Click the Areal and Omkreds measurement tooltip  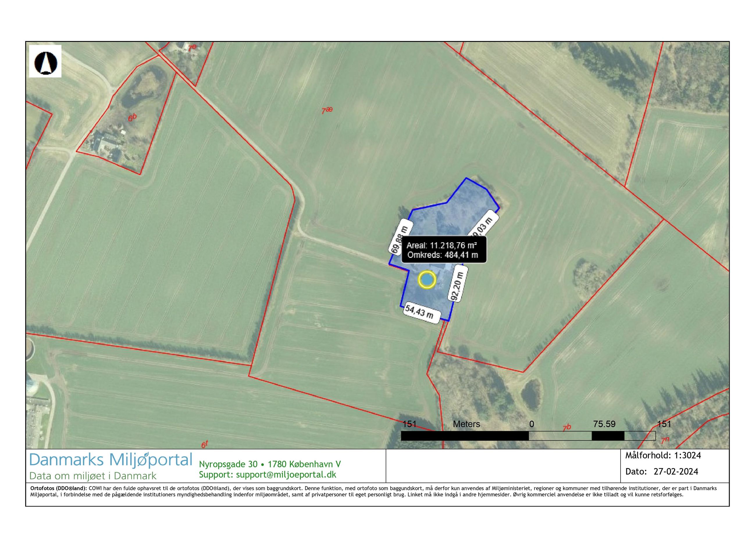(443, 250)
